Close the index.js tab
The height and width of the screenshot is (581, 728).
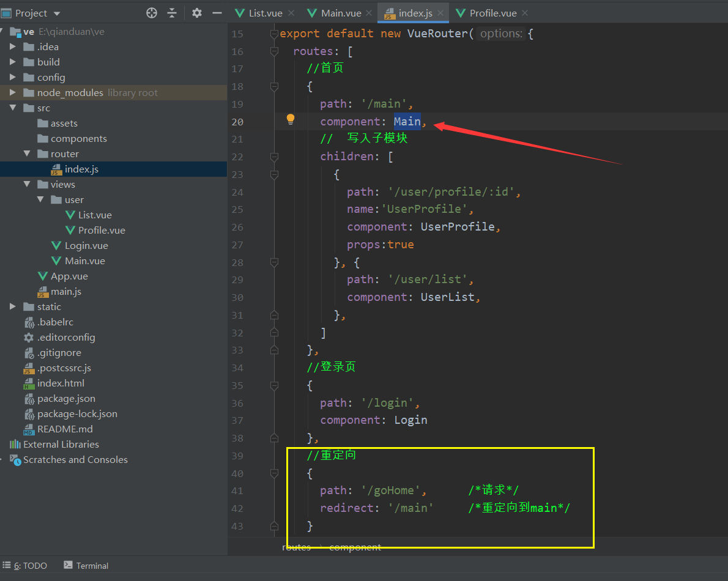(440, 13)
